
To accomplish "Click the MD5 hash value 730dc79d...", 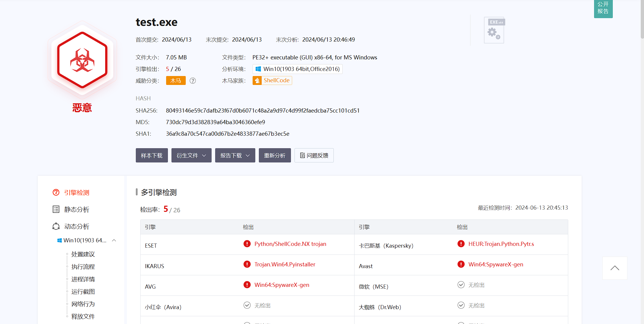I will (215, 122).
